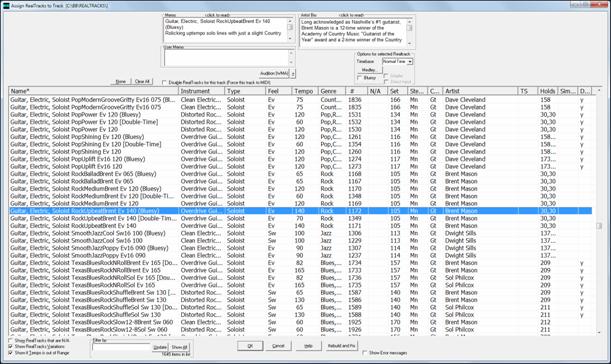Screen dimensions: 611x364
Task: Click the vertical scrollbar thumb of the list
Action: (599, 226)
